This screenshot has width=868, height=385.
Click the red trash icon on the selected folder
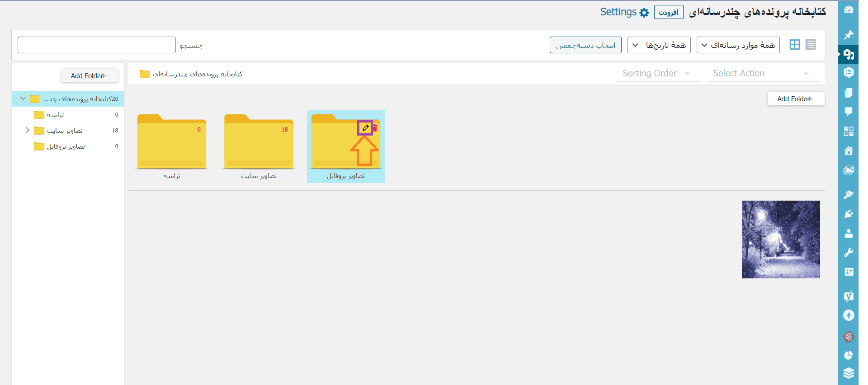click(375, 128)
